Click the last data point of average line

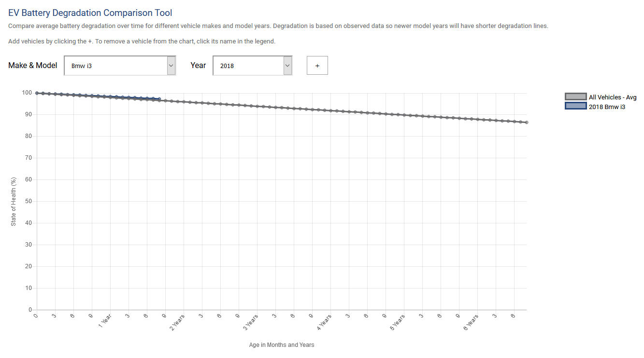click(526, 123)
